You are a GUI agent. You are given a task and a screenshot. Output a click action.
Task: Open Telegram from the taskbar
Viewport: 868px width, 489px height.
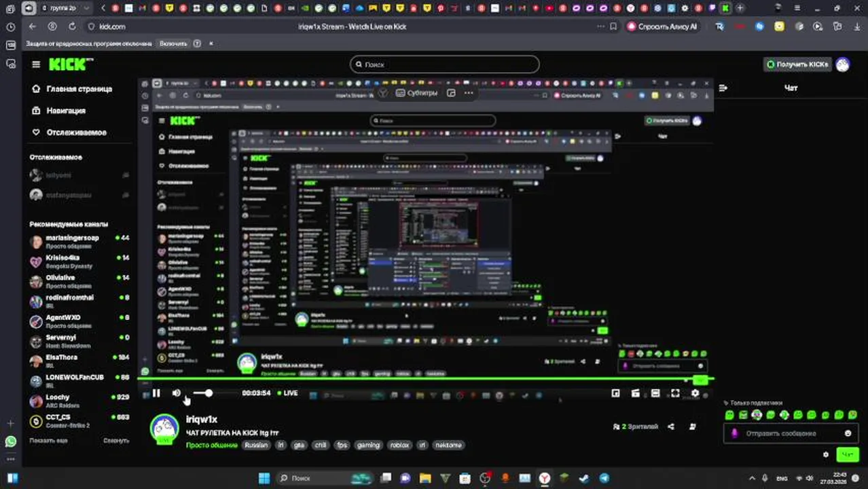pyautogui.click(x=604, y=478)
